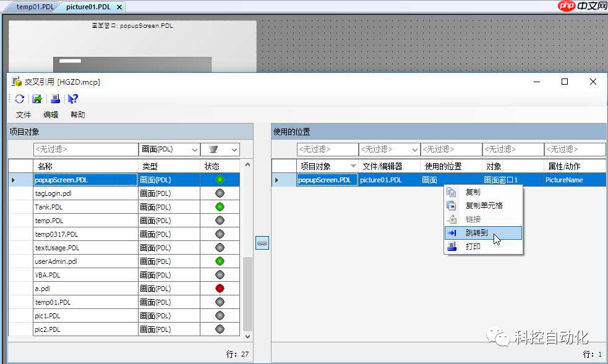Choose 复制 from the context menu
Image resolution: width=608 pixels, height=364 pixels.
click(x=483, y=192)
